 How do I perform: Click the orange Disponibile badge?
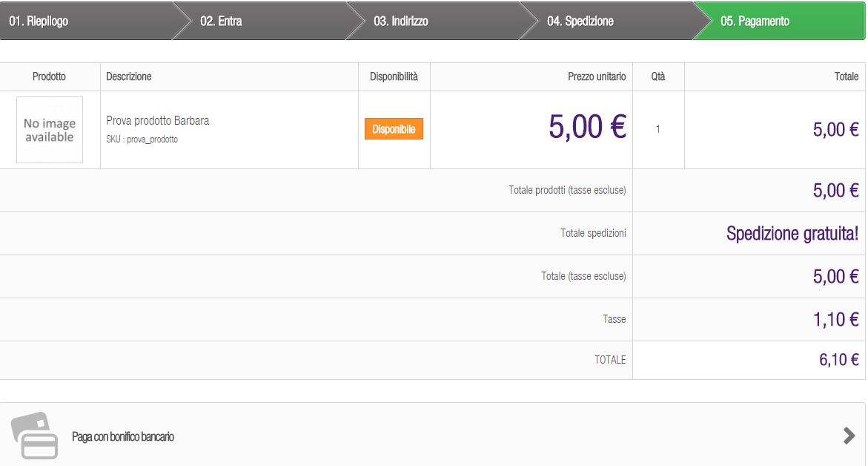(x=394, y=129)
